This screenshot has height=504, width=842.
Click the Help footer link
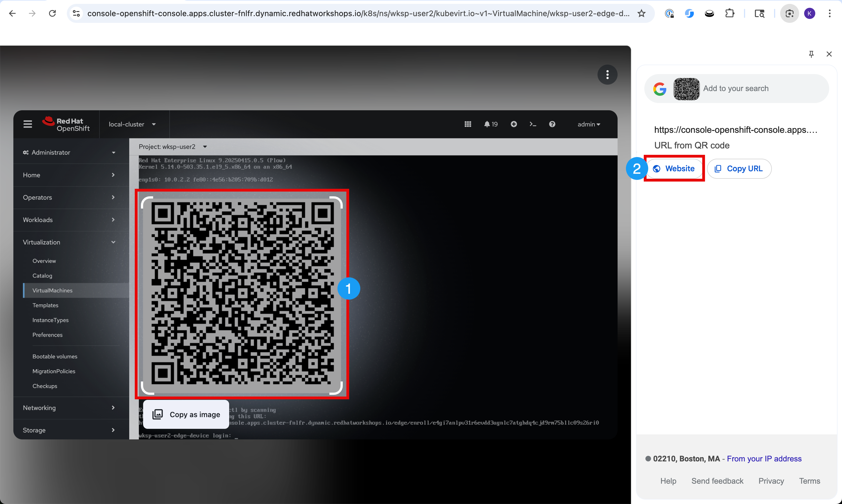(668, 481)
